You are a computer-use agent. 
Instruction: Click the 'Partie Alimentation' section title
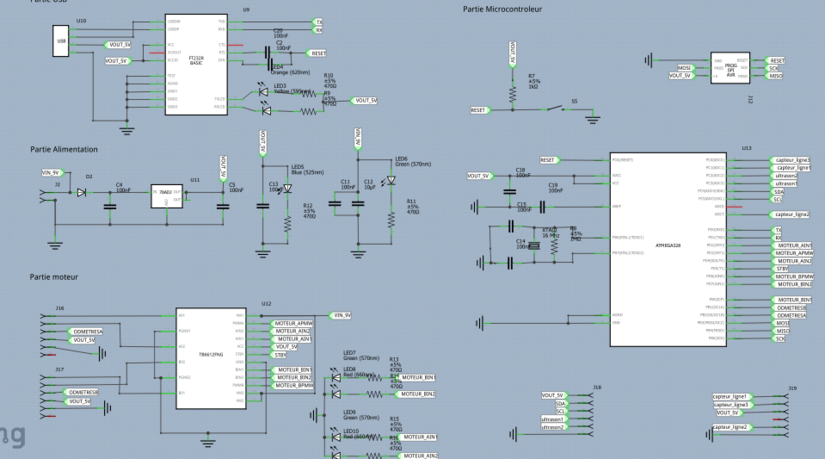(x=64, y=148)
